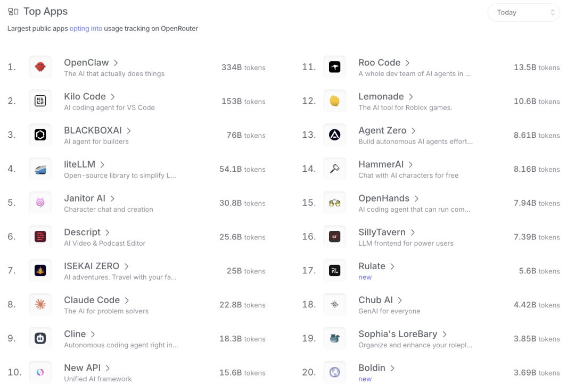Expand the chevron next to Janitor AI

(113, 198)
